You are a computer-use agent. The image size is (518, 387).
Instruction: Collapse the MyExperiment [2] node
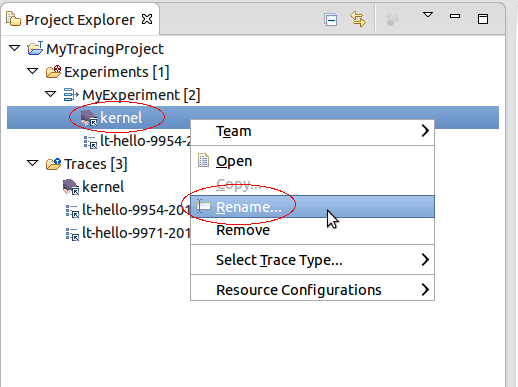pos(50,94)
